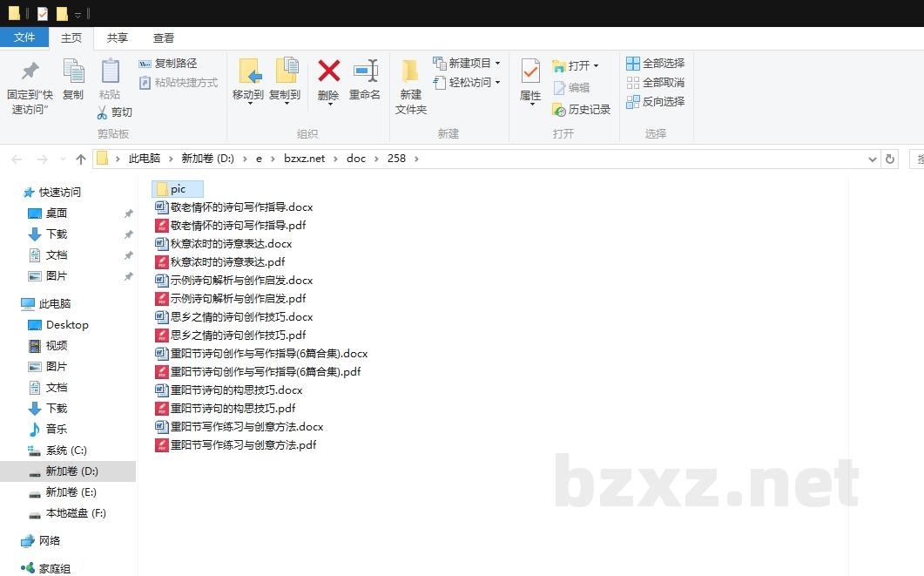Image resolution: width=924 pixels, height=576 pixels.
Task: Click the New Folder icon
Action: tap(410, 71)
